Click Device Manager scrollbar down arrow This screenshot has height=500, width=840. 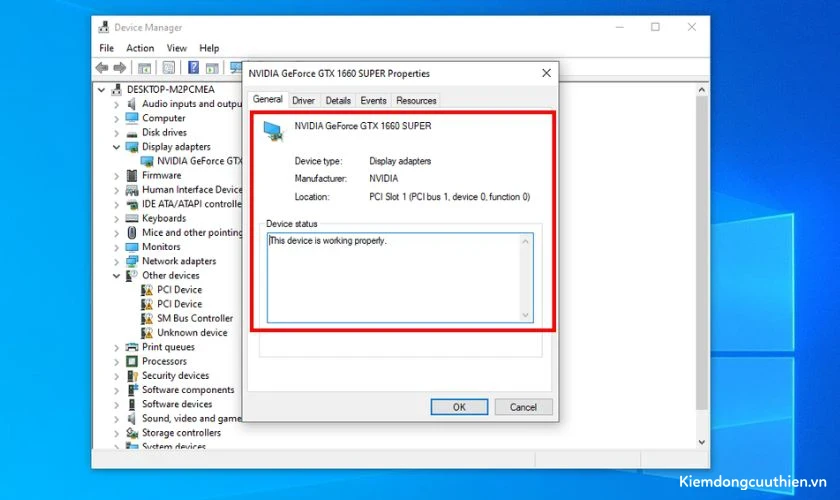702,442
